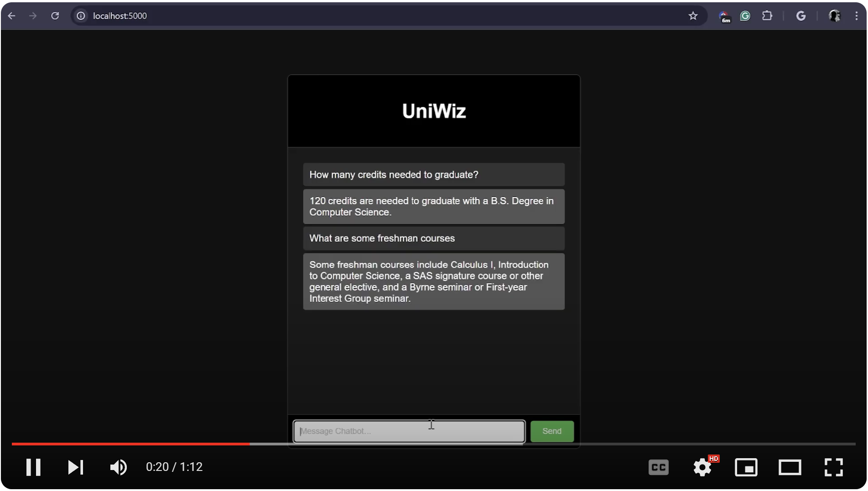View site information icon
This screenshot has height=491, width=868.
click(x=81, y=16)
